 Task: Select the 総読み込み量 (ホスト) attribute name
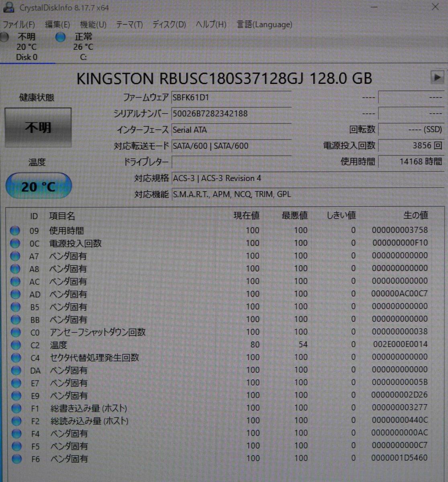click(x=90, y=421)
